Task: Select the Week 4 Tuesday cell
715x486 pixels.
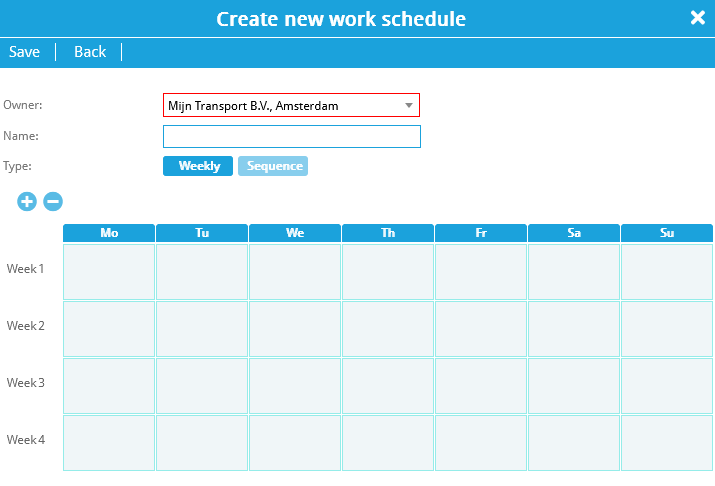Action: pyautogui.click(x=202, y=443)
